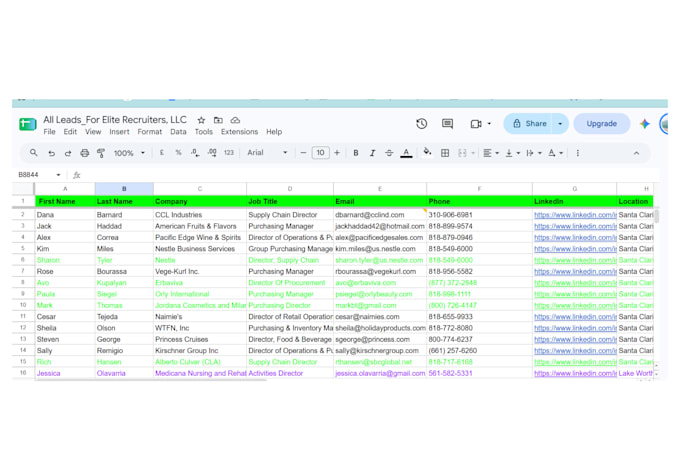Expand the merge cells options arrow
This screenshot has width=680, height=459.
(x=473, y=153)
